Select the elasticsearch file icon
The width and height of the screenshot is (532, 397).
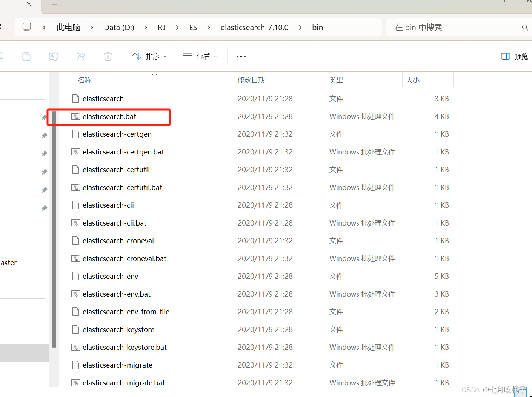click(75, 99)
